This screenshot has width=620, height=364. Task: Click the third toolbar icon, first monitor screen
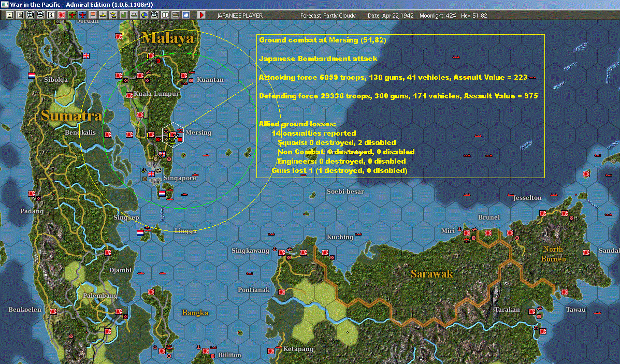point(31,15)
